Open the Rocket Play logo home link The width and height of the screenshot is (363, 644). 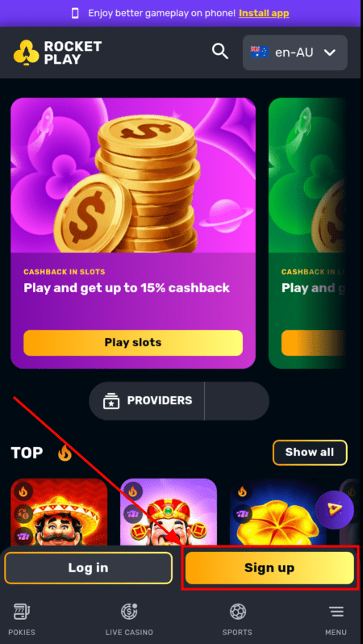57,52
